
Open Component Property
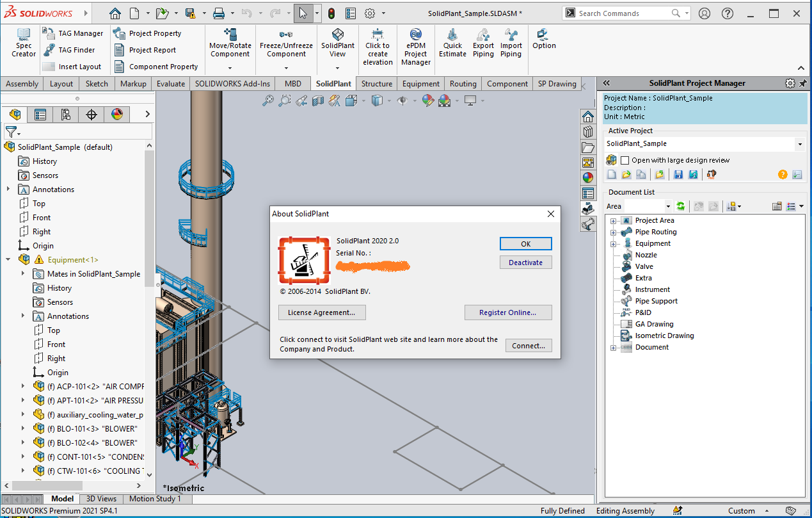155,67
